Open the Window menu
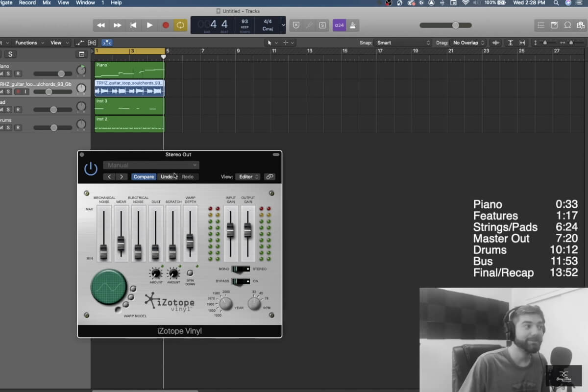Image resolution: width=588 pixels, height=392 pixels. pos(85,3)
